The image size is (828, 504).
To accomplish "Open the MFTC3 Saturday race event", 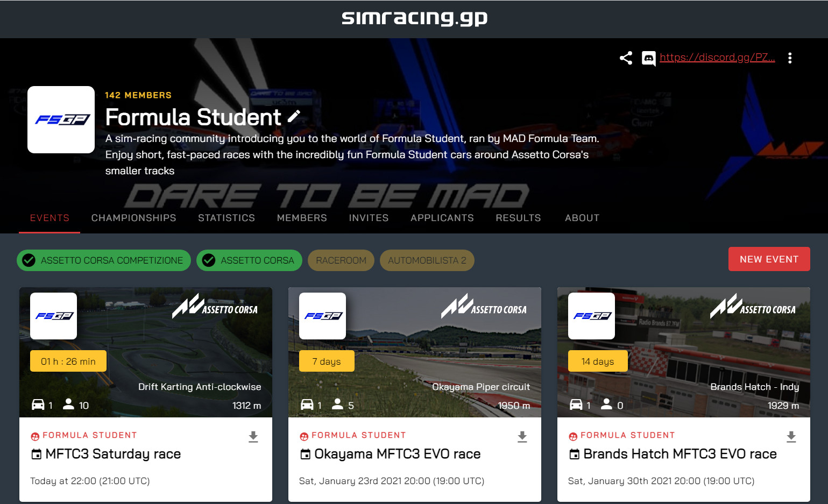I will tap(113, 454).
